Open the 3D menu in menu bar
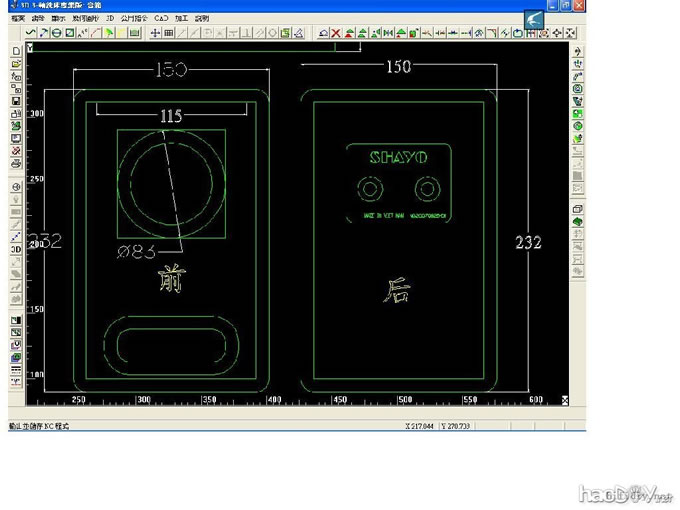 [110, 19]
